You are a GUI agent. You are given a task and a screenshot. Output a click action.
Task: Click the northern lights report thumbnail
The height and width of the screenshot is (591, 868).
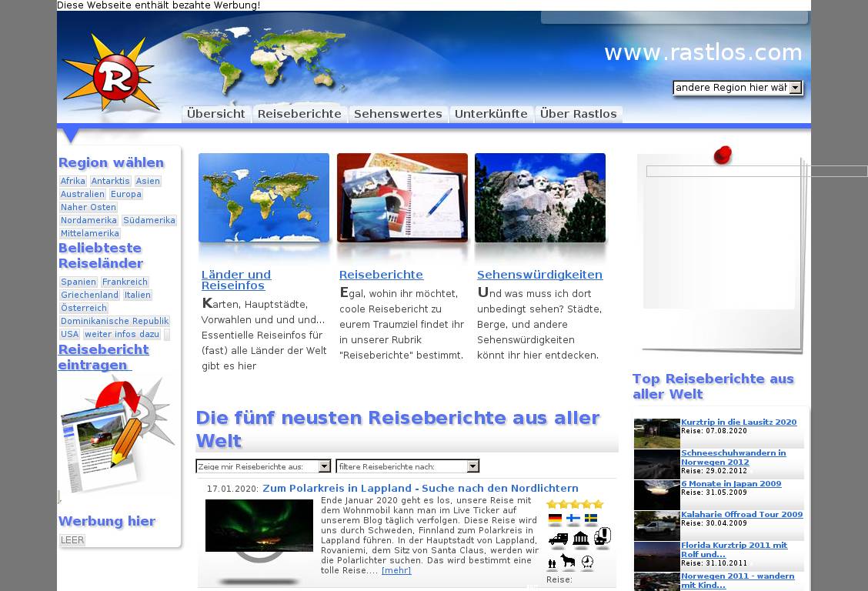coord(248,526)
